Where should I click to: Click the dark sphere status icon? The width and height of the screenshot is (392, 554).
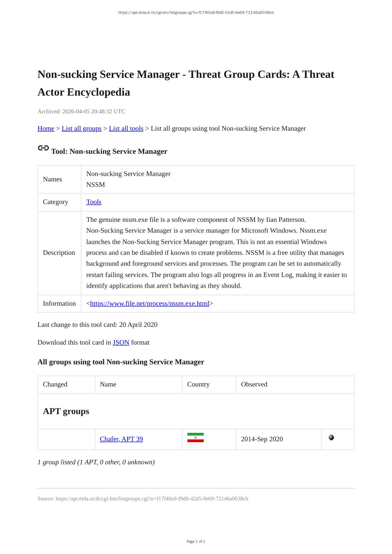click(x=331, y=438)
